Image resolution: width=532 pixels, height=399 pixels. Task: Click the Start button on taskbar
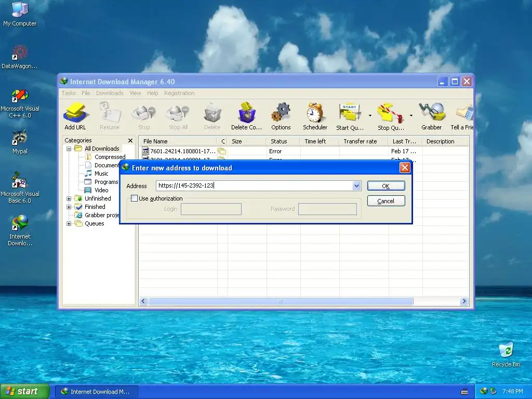point(24,392)
